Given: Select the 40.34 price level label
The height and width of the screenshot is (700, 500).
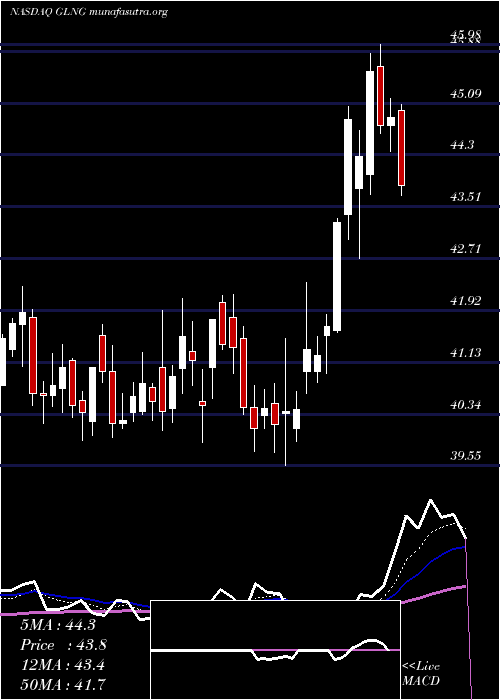Looking at the screenshot, I should (x=465, y=405).
